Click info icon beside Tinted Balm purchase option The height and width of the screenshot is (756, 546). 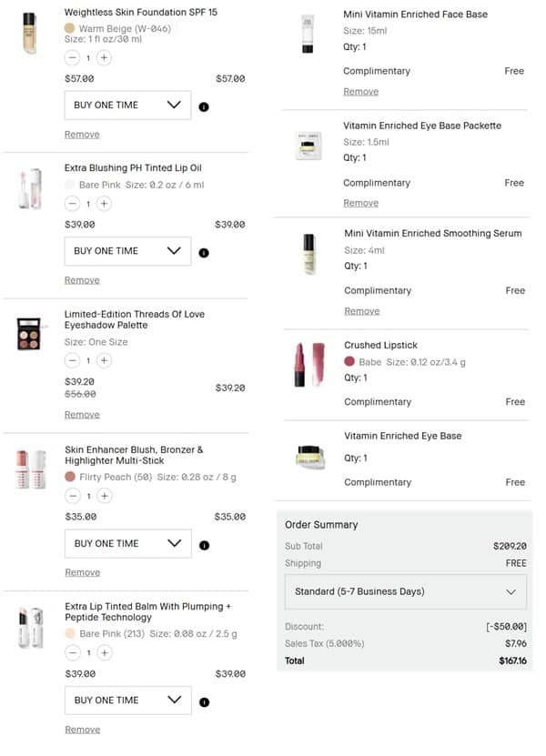(203, 701)
